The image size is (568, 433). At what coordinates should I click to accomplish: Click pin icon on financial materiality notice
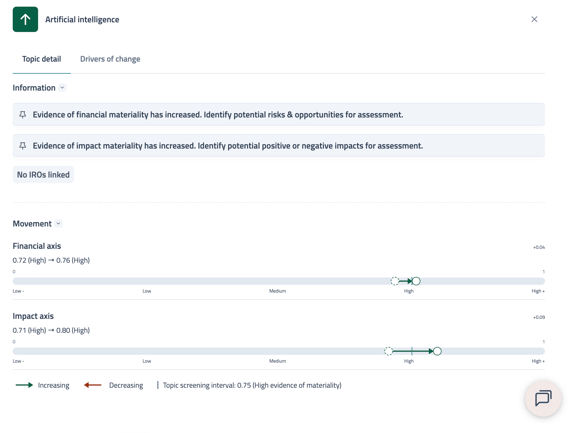(x=22, y=115)
